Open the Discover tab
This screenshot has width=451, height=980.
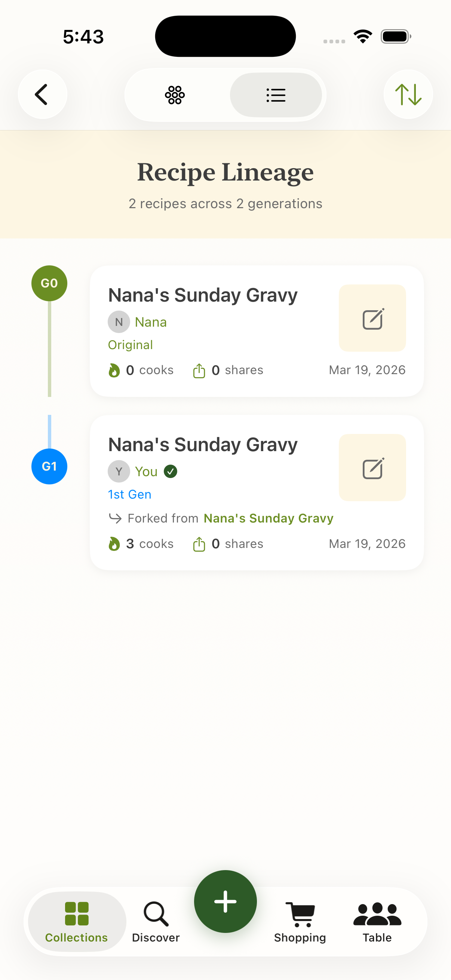156,921
